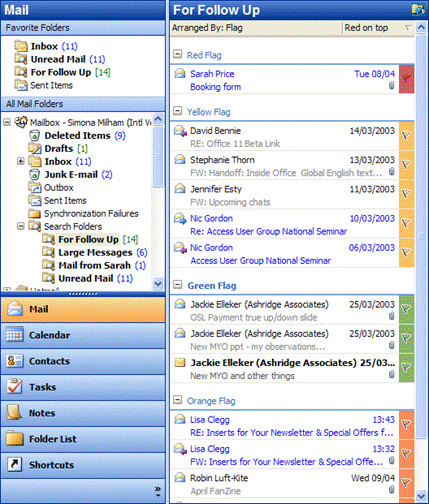
Task: Switch to the Calendar pane
Action: (x=83, y=335)
